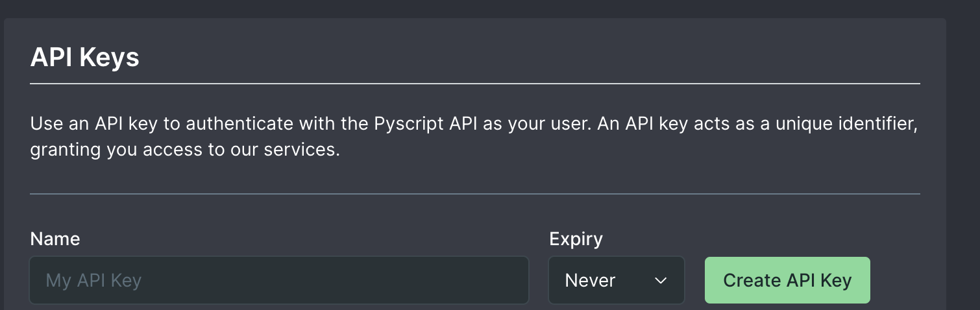
Task: Click the Expiry label above the dropdown
Action: pyautogui.click(x=576, y=239)
